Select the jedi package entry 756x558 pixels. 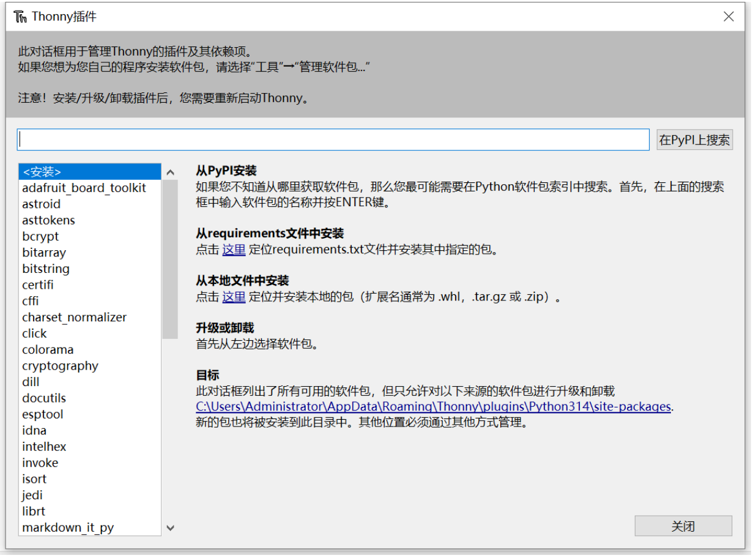click(32, 495)
